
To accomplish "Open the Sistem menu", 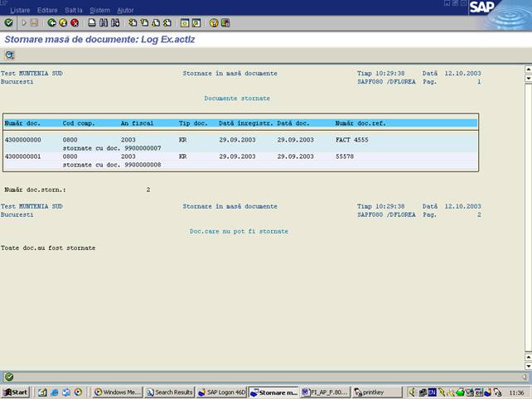I will pyautogui.click(x=99, y=10).
